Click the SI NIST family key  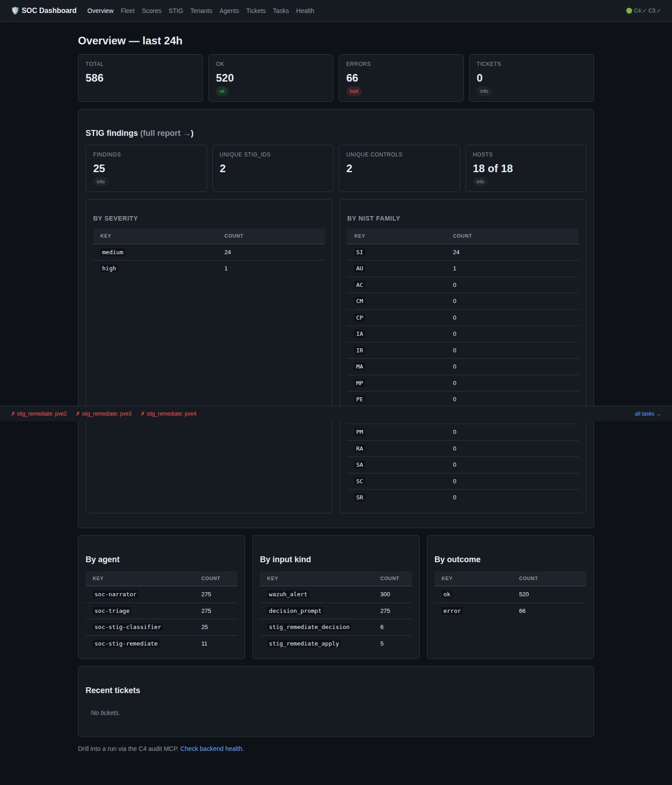coord(360,252)
